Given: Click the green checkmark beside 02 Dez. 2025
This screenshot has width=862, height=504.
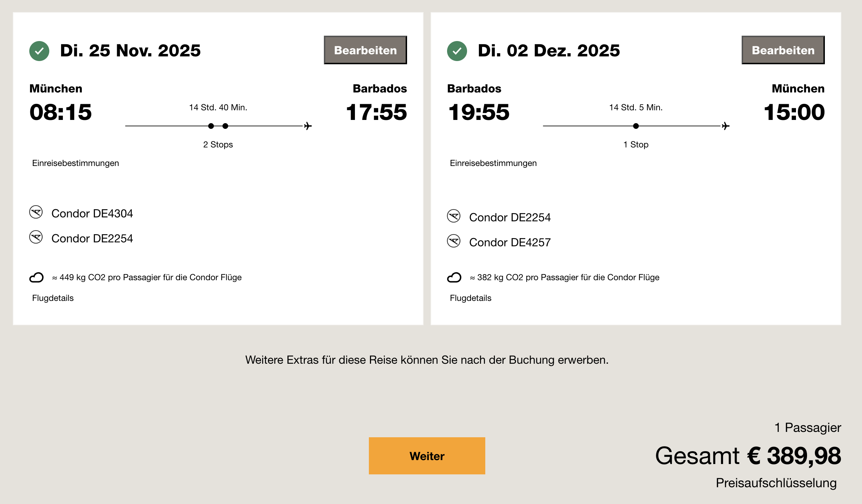Looking at the screenshot, I should pyautogui.click(x=457, y=51).
